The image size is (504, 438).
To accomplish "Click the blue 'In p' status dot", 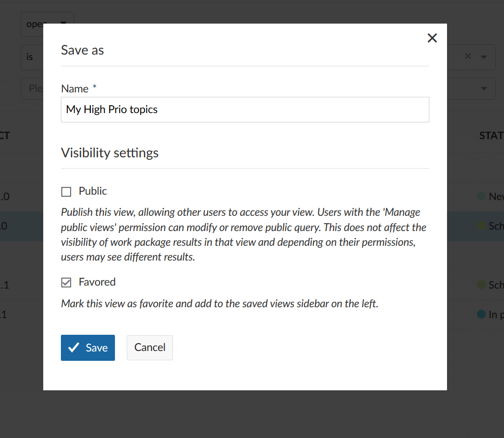I will pyautogui.click(x=481, y=315).
